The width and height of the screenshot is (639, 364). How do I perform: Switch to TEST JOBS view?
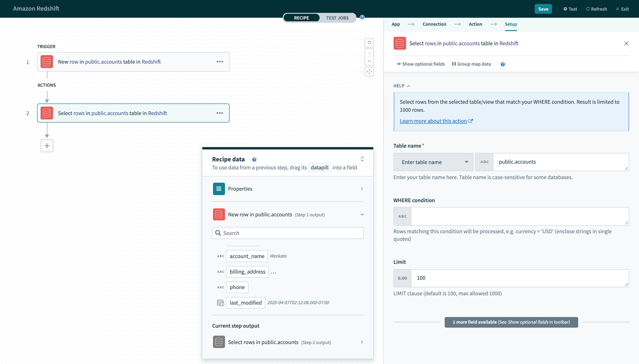pyautogui.click(x=337, y=18)
